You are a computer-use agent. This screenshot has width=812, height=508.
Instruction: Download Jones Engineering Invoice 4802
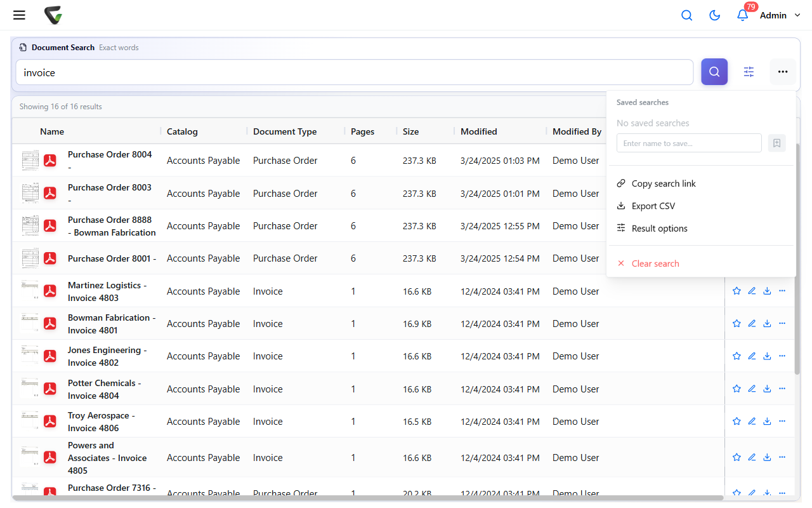click(767, 356)
